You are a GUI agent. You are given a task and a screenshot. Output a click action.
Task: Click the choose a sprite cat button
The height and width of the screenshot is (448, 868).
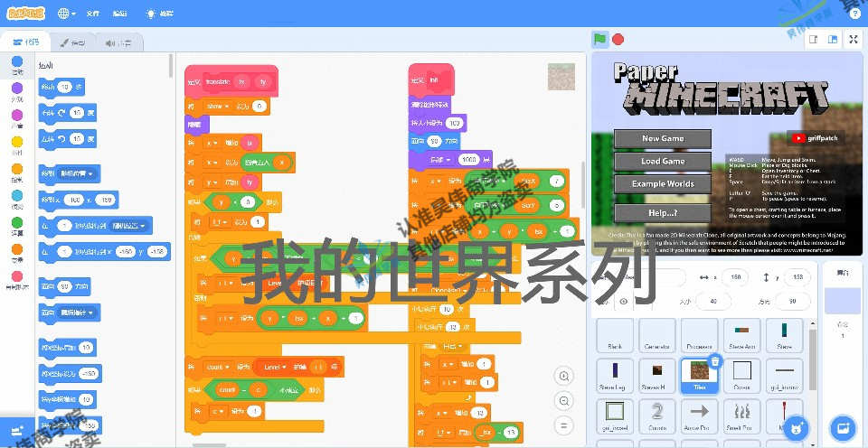pos(797,427)
